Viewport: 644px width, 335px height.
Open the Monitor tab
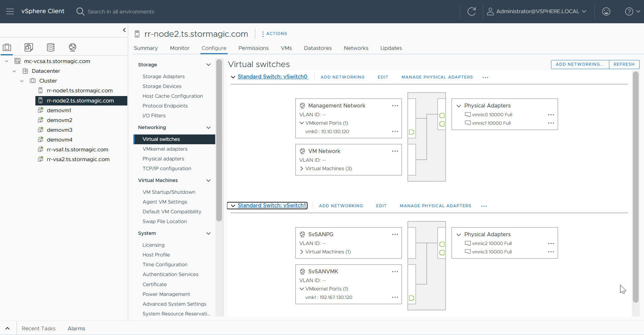click(180, 48)
